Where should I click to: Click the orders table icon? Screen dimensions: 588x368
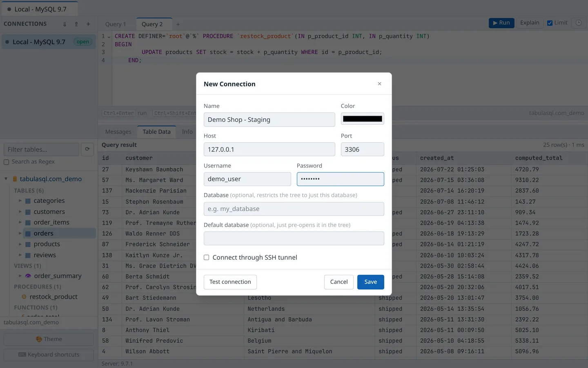pos(28,233)
